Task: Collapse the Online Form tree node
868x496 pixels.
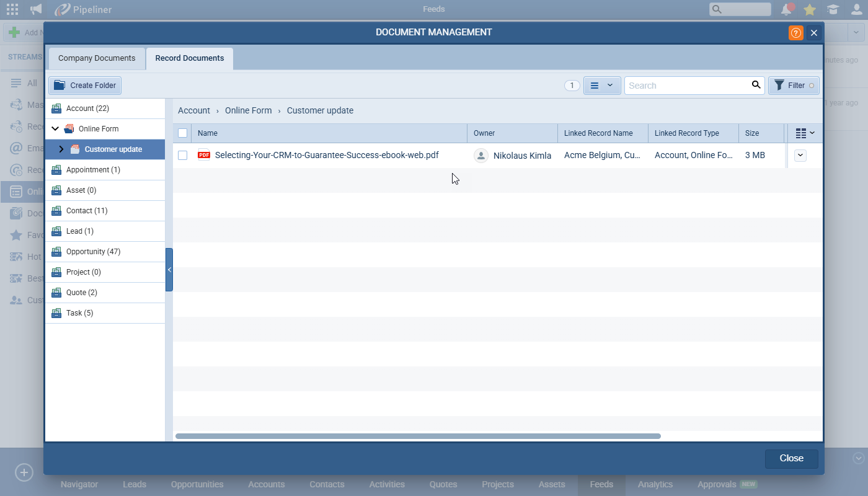Action: [x=55, y=129]
